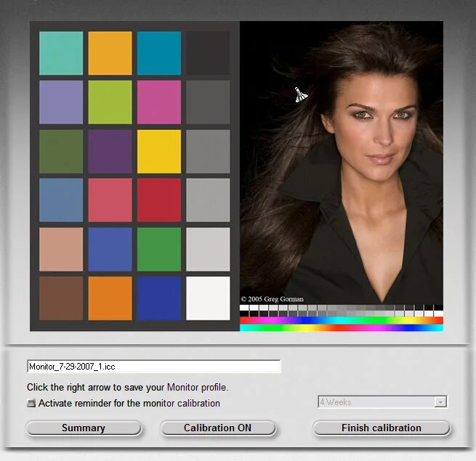Select the bluish green (teal) color patch
Viewport: 476px width, 461px height.
click(x=61, y=53)
